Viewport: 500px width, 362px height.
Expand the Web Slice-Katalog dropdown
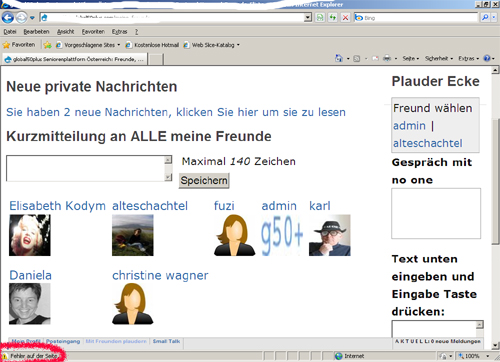tap(238, 45)
